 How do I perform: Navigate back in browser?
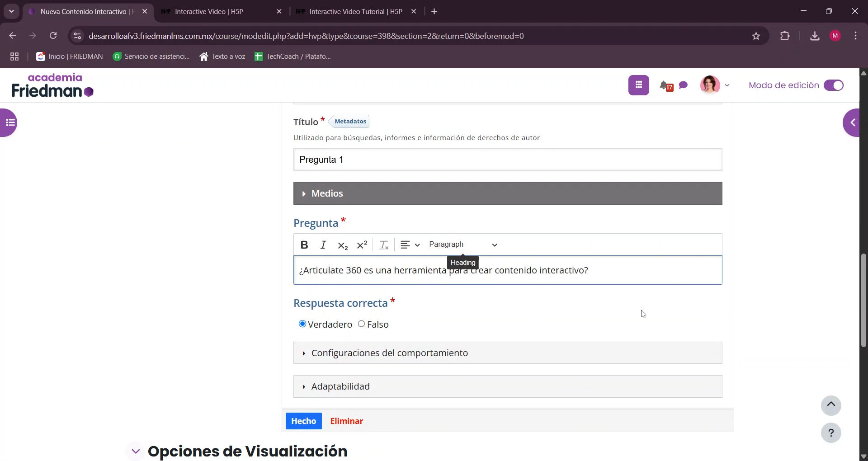pyautogui.click(x=12, y=36)
